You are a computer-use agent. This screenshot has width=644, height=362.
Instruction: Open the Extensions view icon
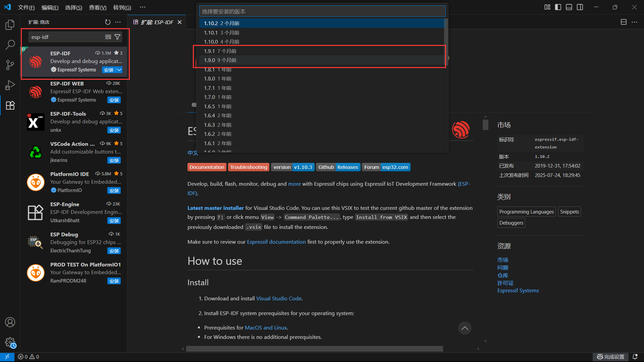pyautogui.click(x=10, y=105)
